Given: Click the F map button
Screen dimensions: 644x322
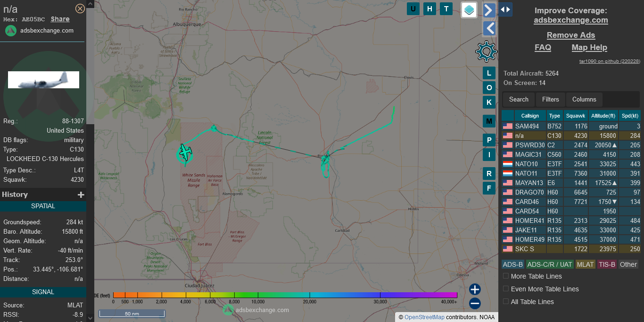Looking at the screenshot, I should [x=489, y=188].
